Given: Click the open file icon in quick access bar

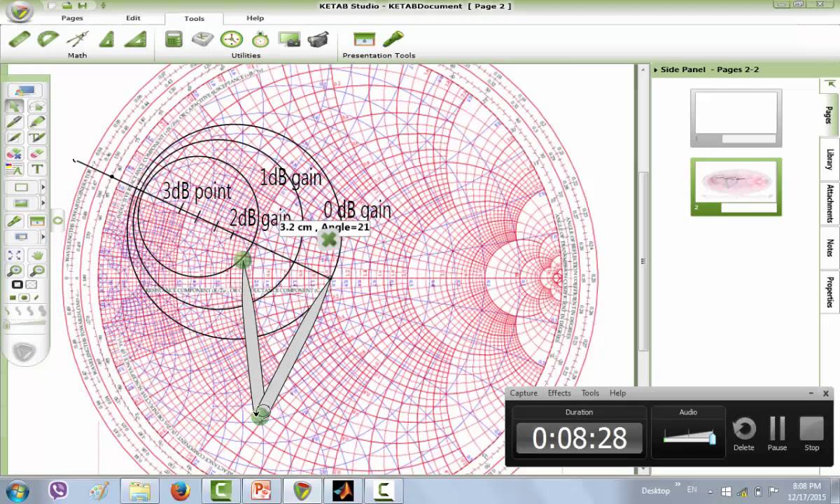Looking at the screenshot, I should 69,6.
